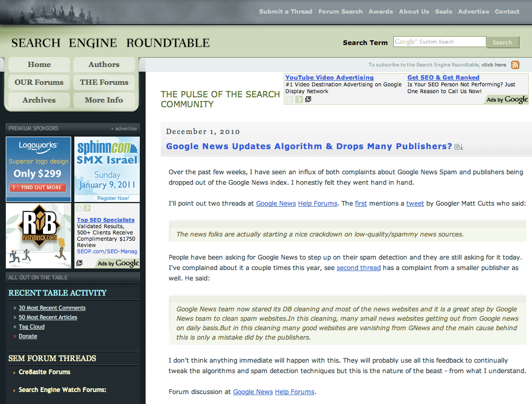
Task: Click the 'December 1, 2010' date text
Action: click(x=203, y=131)
